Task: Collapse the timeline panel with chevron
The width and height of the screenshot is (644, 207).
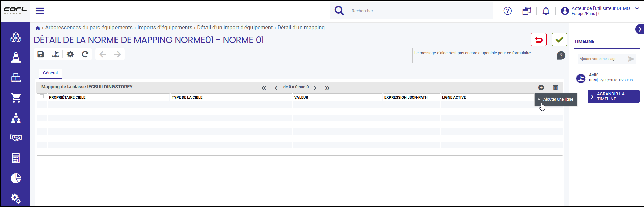Action: tap(640, 29)
